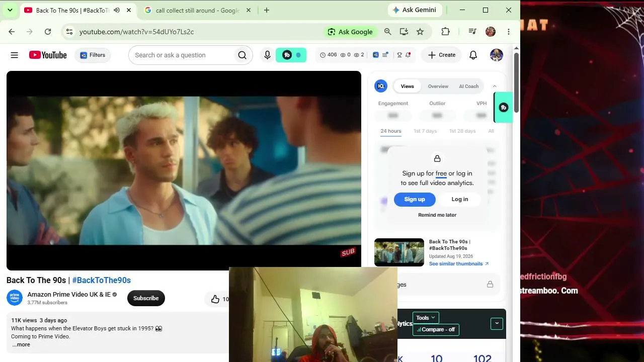Click the search magnifier button

242,55
